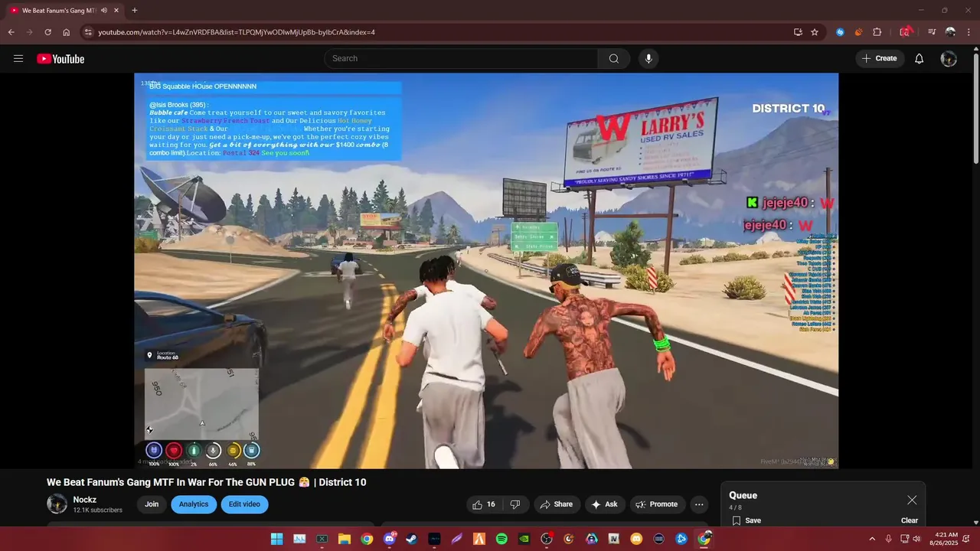
Task: Click the Promote button
Action: pyautogui.click(x=657, y=504)
